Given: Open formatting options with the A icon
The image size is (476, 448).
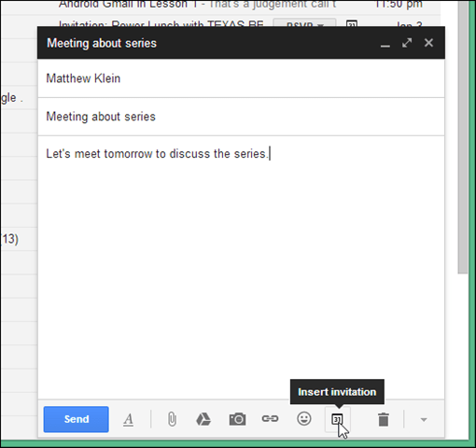Looking at the screenshot, I should [x=128, y=419].
